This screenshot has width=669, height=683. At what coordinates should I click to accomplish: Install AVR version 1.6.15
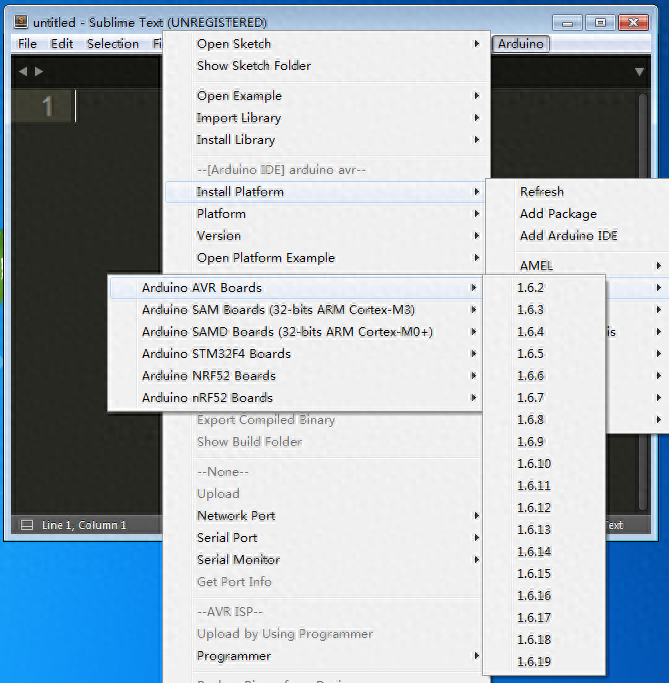544,573
